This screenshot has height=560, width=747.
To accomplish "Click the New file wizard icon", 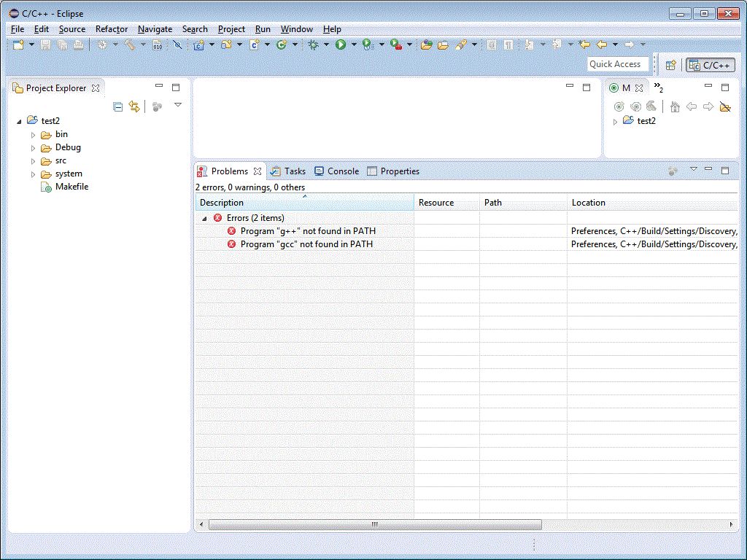I will tap(18, 45).
